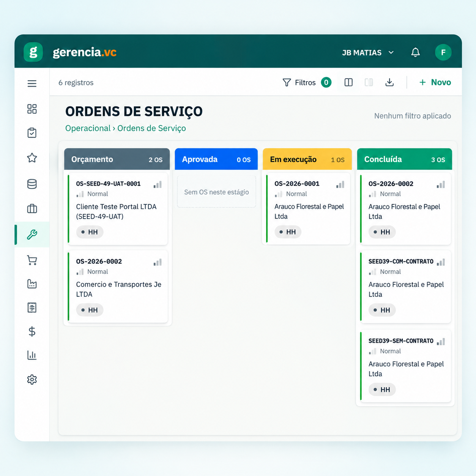The image size is (476, 476).
Task: Open the clipboard checklist sidebar icon
Action: click(32, 133)
